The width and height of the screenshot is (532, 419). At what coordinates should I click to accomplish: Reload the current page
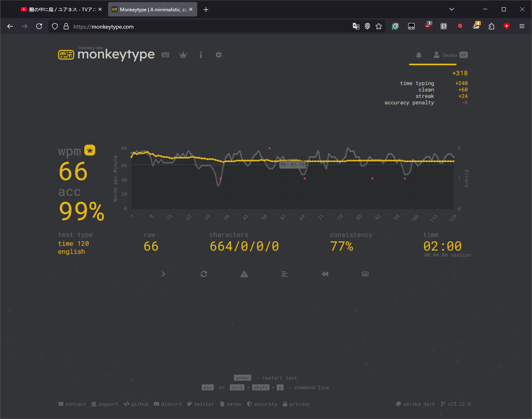click(39, 26)
